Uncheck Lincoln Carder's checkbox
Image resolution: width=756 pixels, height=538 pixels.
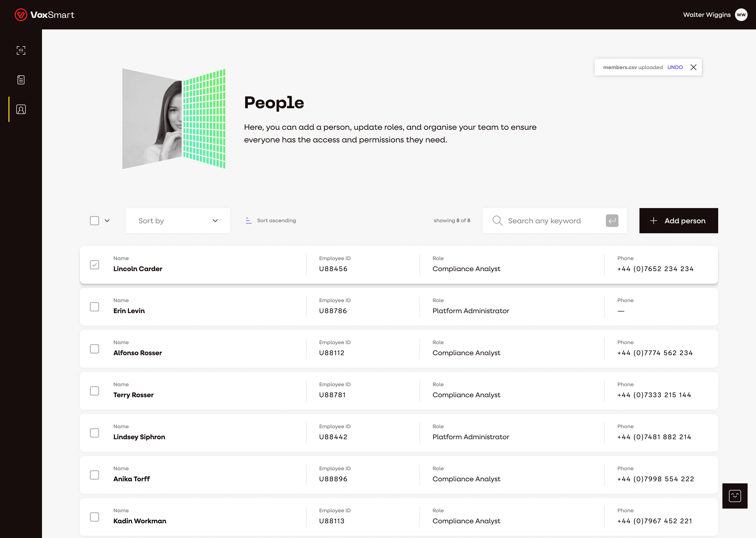pyautogui.click(x=95, y=265)
